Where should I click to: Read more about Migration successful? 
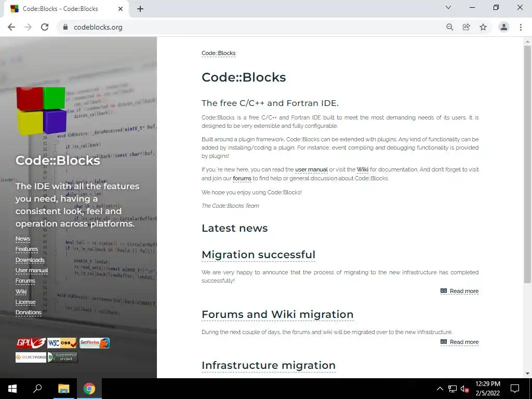pyautogui.click(x=459, y=291)
